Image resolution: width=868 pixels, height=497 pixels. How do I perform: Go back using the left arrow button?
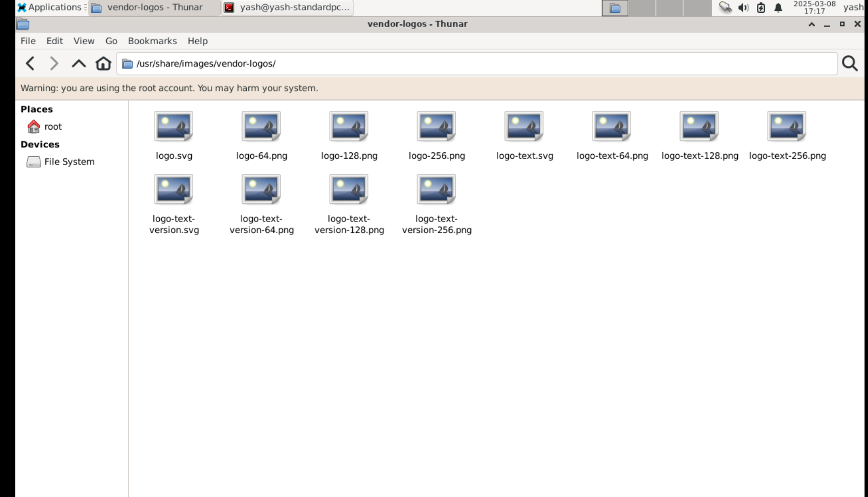point(30,63)
